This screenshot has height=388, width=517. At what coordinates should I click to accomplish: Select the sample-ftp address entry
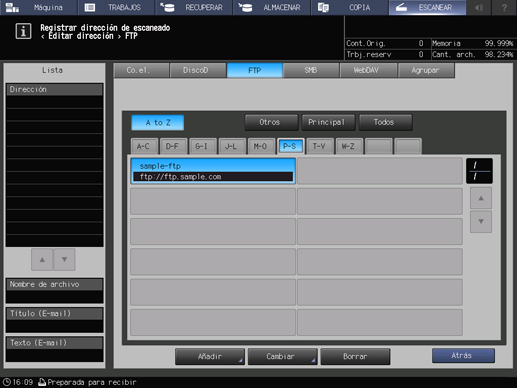point(213,171)
